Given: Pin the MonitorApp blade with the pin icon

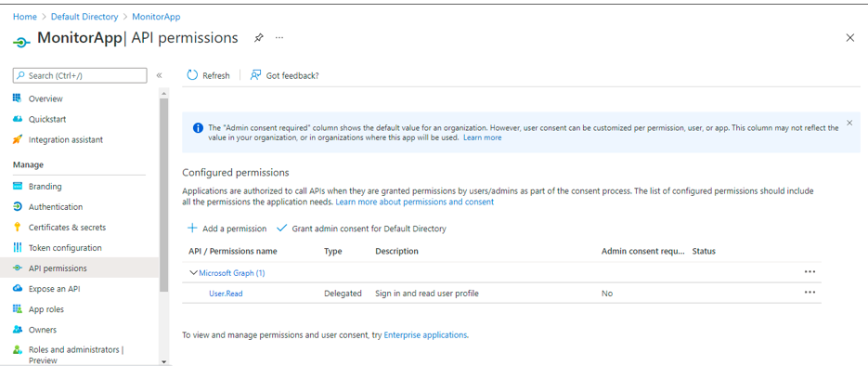Looking at the screenshot, I should click(258, 38).
